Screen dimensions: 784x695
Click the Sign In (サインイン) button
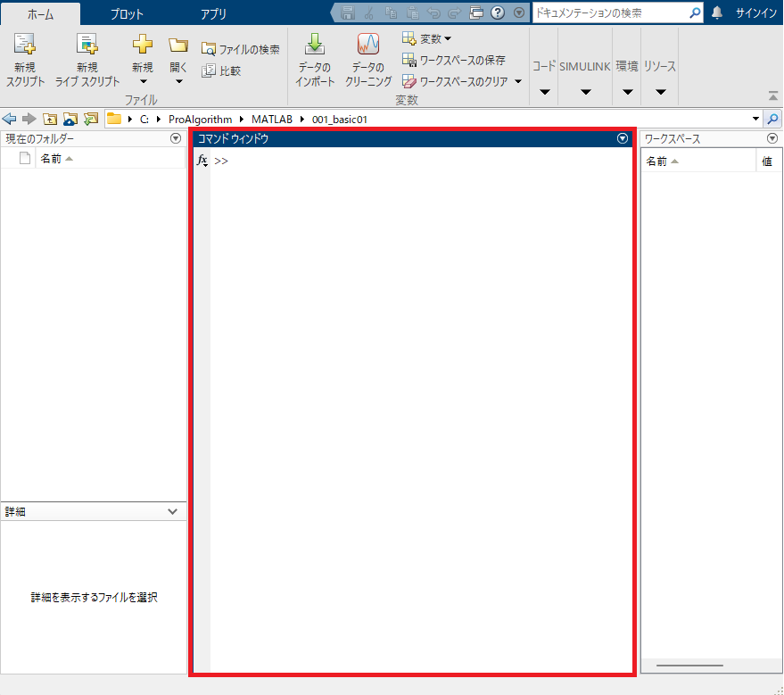coord(756,13)
